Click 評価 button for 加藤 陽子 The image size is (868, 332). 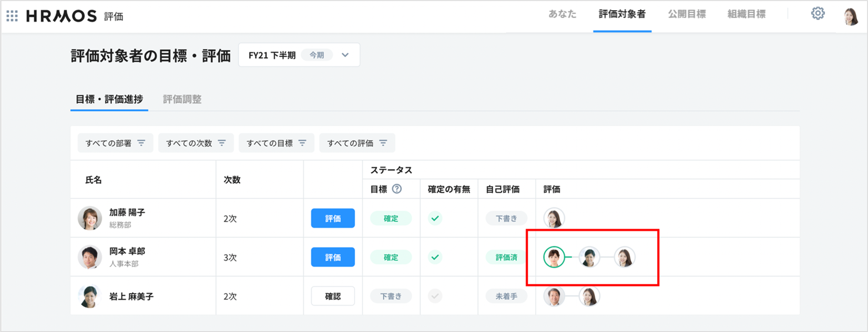pyautogui.click(x=333, y=219)
